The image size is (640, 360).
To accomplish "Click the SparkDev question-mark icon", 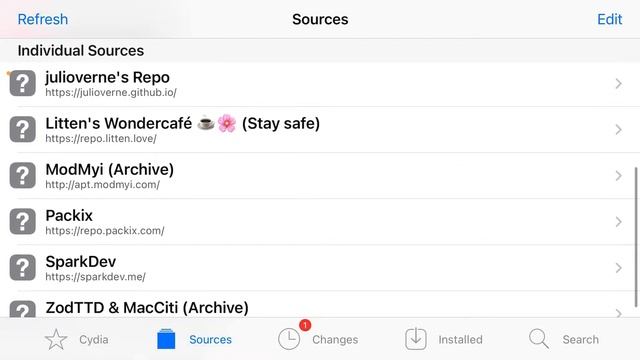I will (22, 268).
